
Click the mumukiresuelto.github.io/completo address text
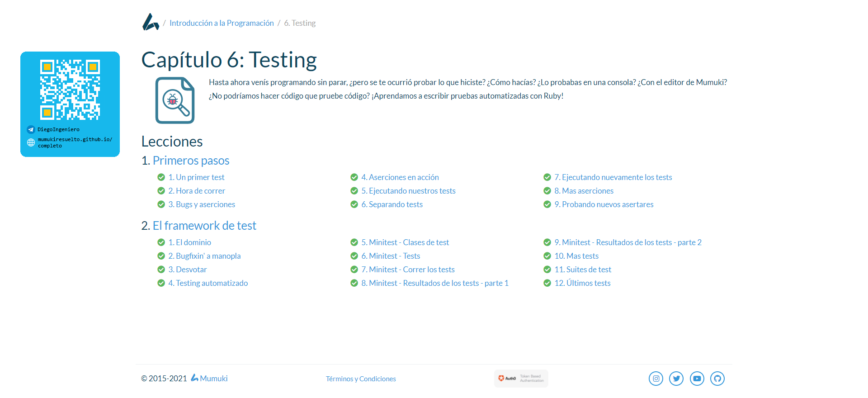75,142
